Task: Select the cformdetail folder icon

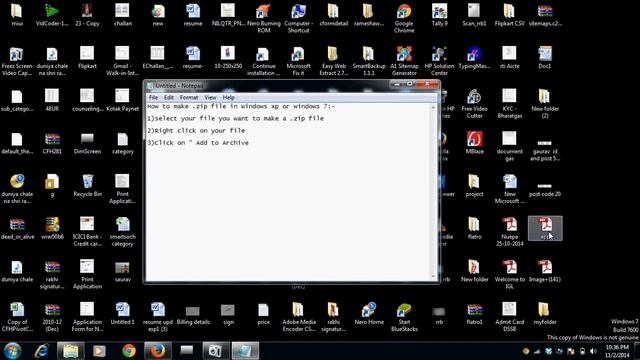Action: click(333, 15)
